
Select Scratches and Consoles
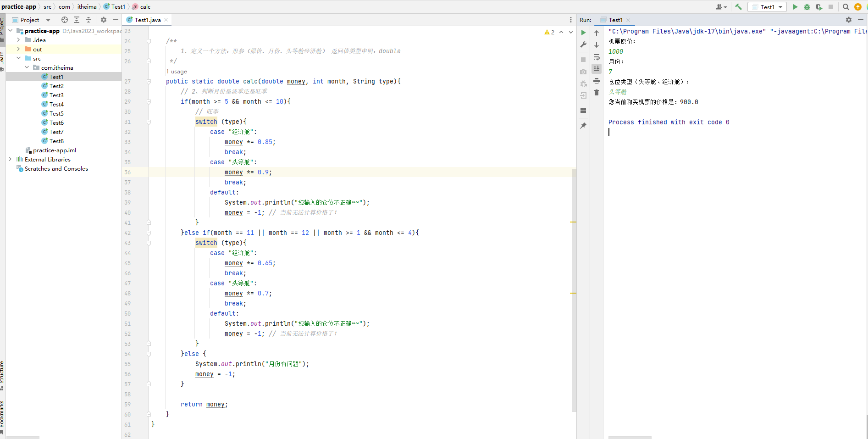pos(56,168)
